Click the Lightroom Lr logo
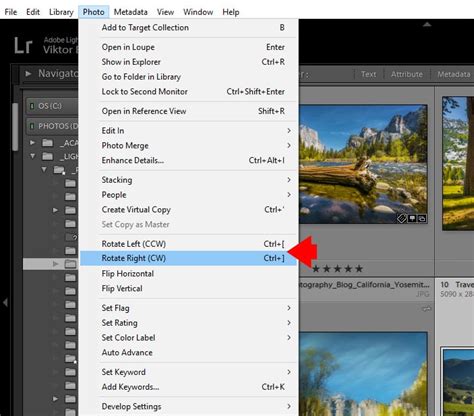The image size is (474, 416). [23, 46]
